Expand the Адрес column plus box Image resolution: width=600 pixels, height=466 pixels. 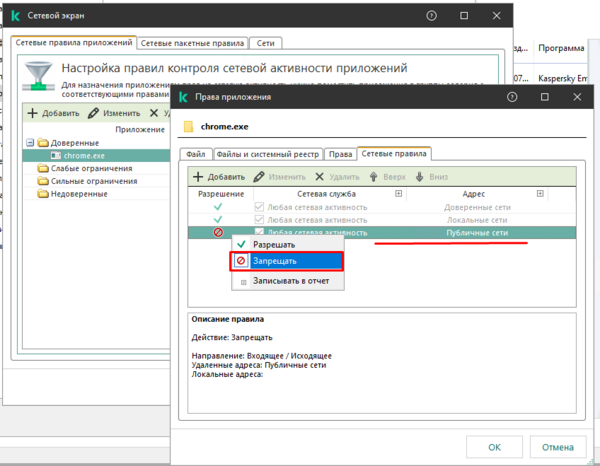[541, 193]
